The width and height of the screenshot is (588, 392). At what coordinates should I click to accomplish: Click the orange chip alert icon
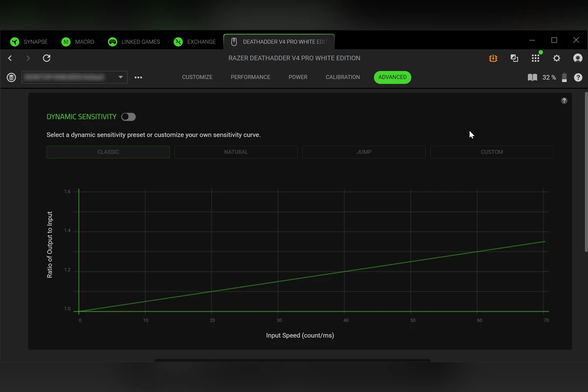click(x=493, y=58)
